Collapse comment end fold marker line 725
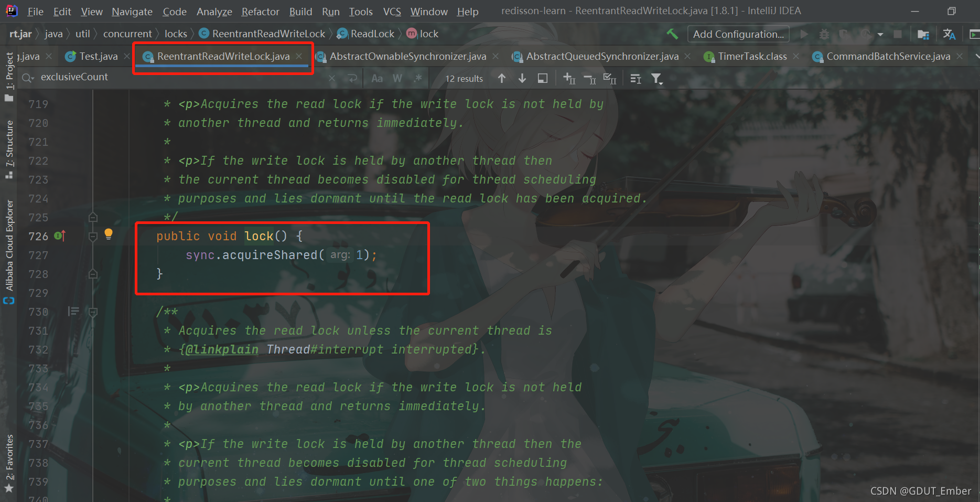The width and height of the screenshot is (980, 502). [x=93, y=217]
